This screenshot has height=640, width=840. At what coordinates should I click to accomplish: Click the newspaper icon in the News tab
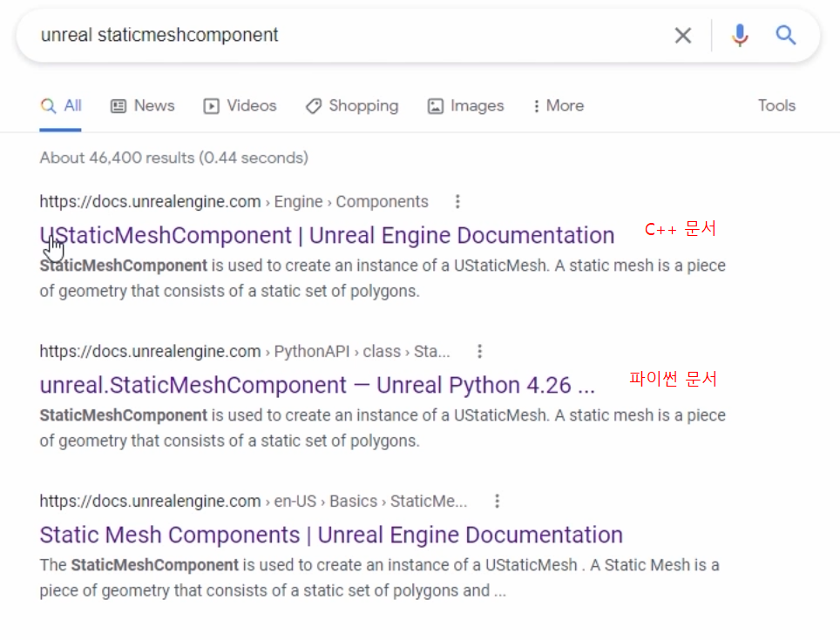[118, 106]
